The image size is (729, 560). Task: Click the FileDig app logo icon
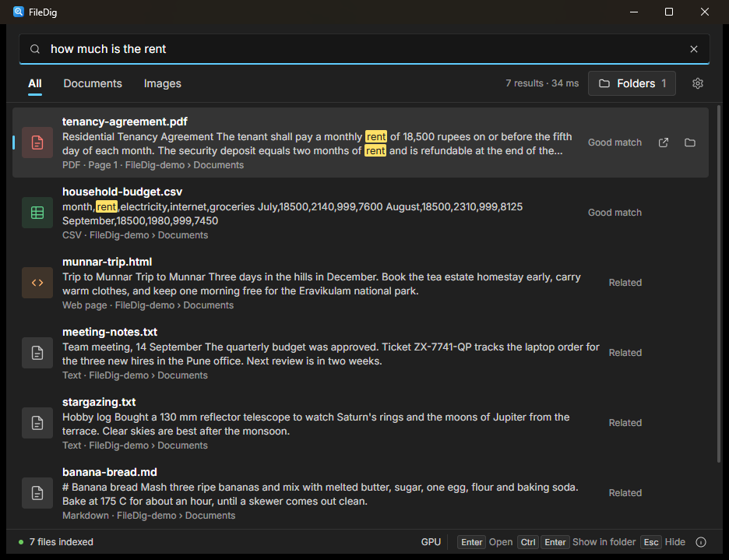pos(18,12)
